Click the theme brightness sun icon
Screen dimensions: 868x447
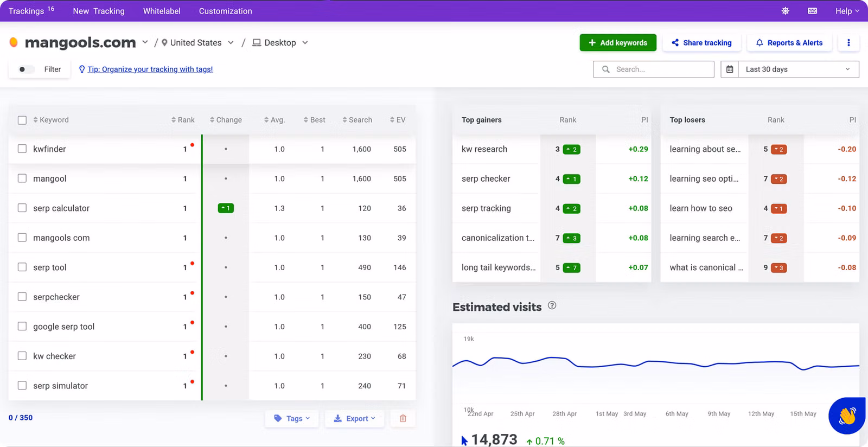pyautogui.click(x=785, y=11)
